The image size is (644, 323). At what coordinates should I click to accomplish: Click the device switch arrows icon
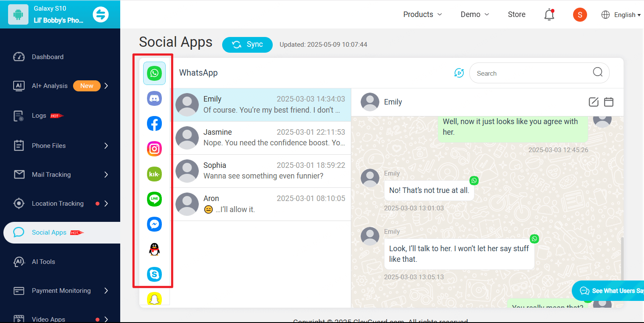(101, 14)
